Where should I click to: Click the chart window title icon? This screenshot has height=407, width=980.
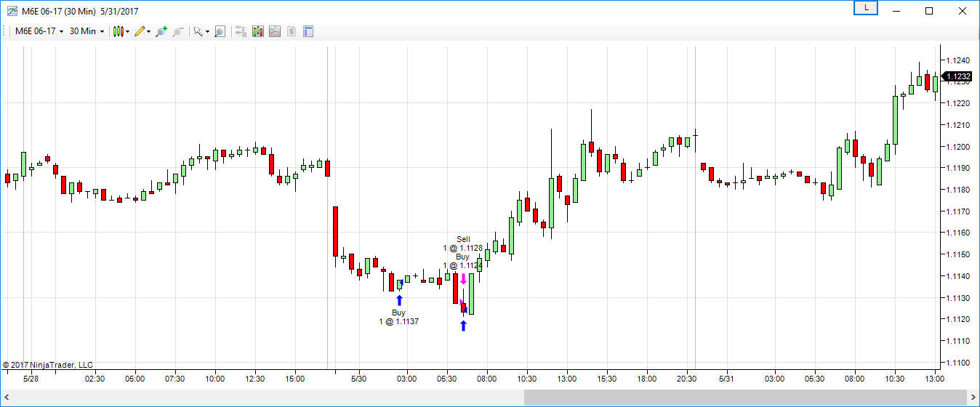(x=12, y=11)
